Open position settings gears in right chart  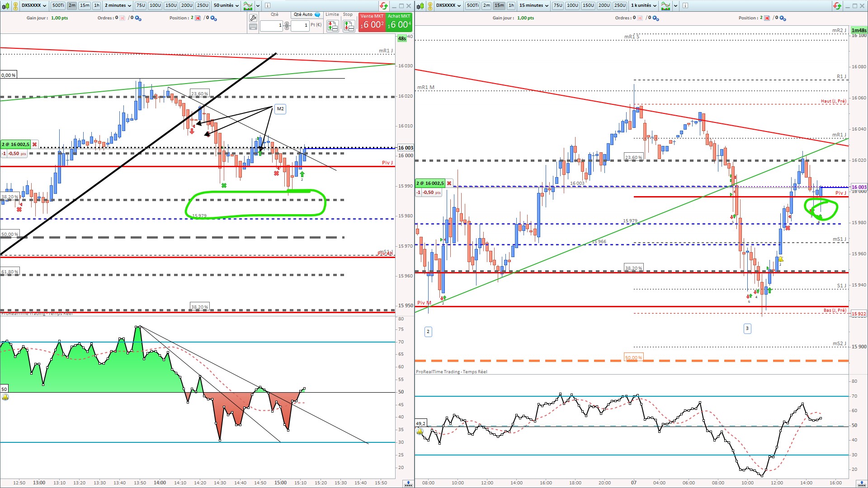pyautogui.click(x=783, y=18)
